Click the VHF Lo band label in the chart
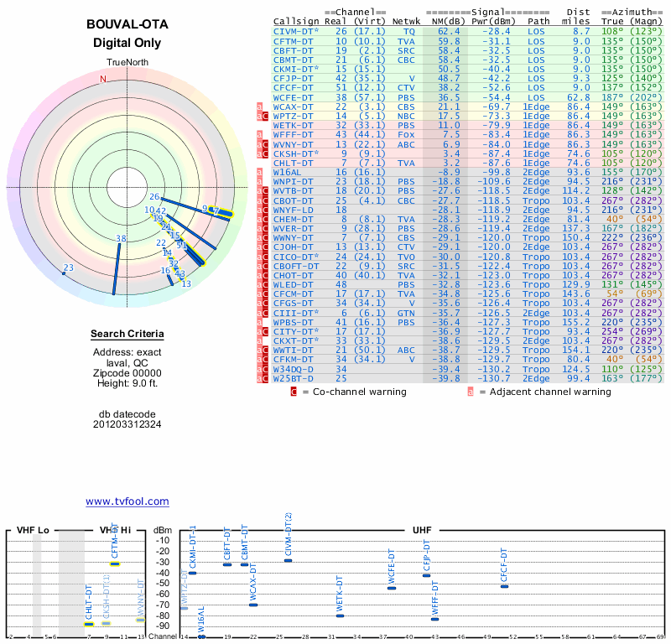The width and height of the screenshot is (671, 644). coord(33,531)
